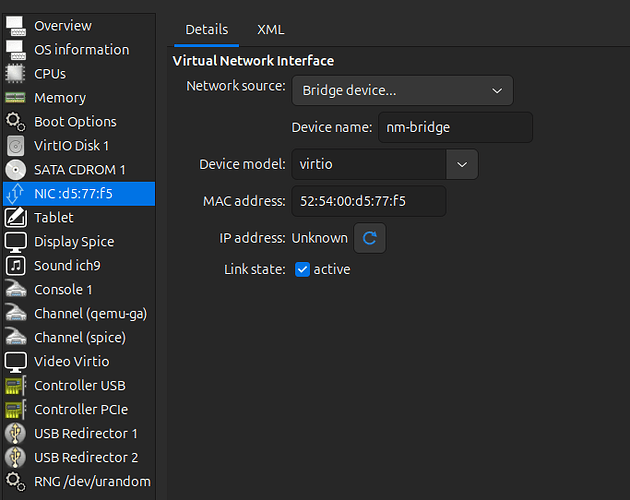
Task: Select the Memory row label
Action: pos(60,98)
